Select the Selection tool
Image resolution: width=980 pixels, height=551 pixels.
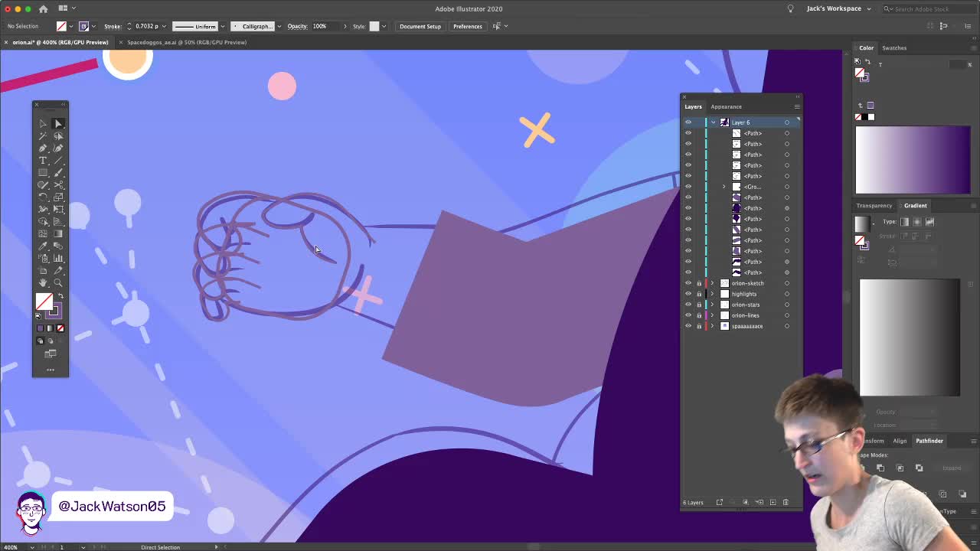click(x=43, y=124)
